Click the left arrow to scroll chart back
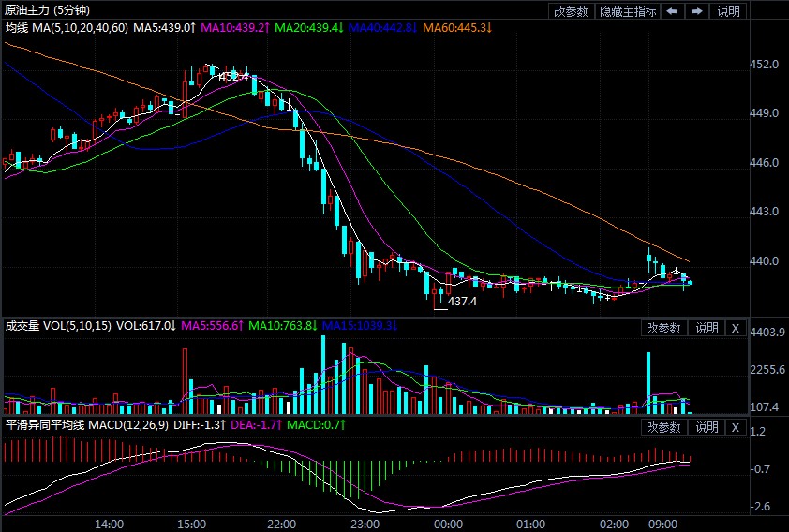 [x=673, y=11]
